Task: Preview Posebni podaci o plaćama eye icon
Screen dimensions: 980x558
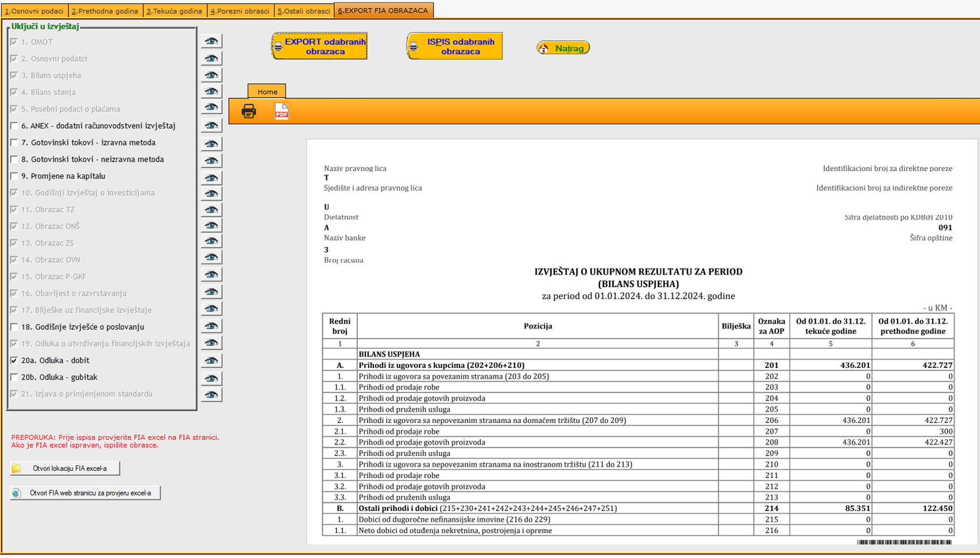Action: (x=211, y=107)
